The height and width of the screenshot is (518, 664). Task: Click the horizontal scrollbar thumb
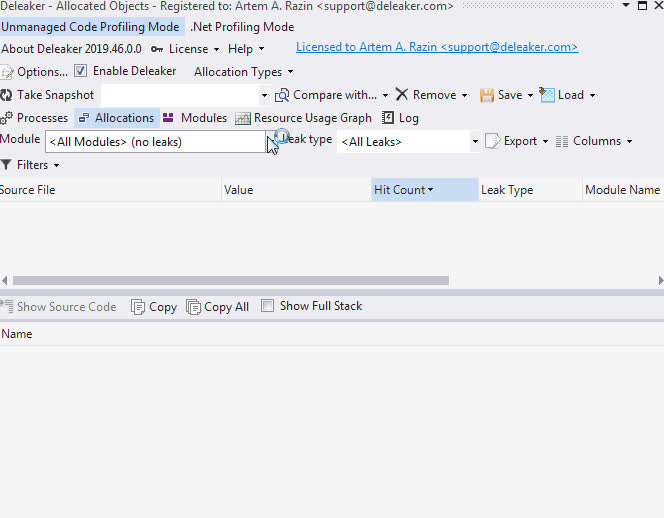coord(231,280)
